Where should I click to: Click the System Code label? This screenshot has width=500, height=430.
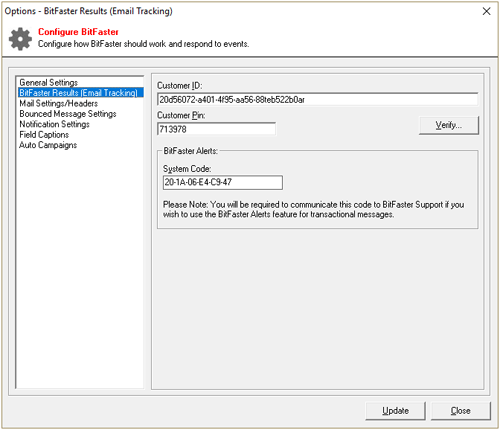pyautogui.click(x=187, y=169)
